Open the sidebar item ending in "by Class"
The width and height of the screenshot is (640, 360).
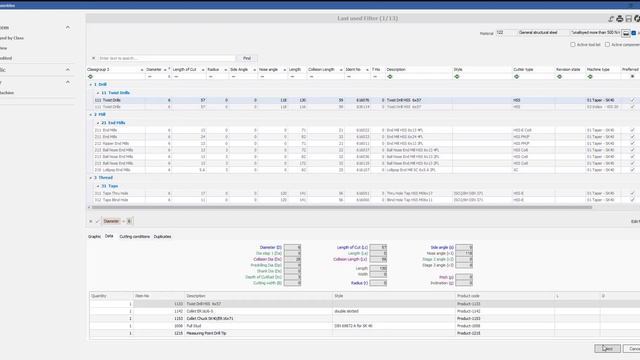coord(12,38)
